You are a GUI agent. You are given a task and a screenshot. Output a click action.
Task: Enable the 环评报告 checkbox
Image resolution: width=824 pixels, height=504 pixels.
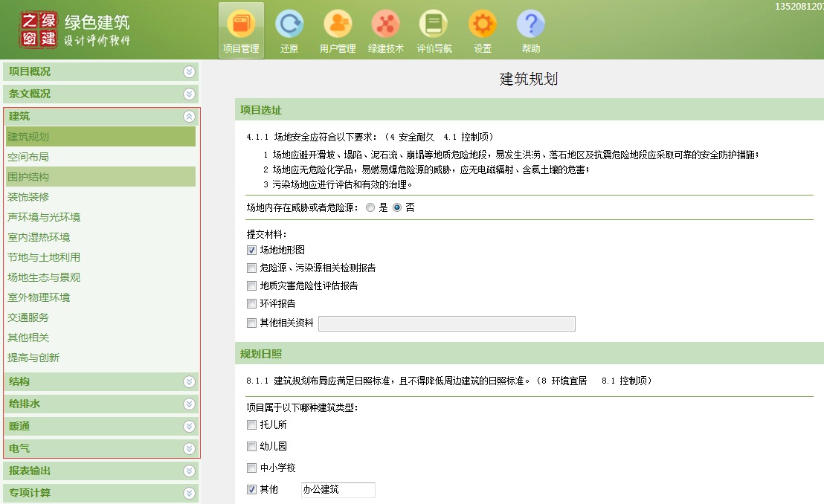(x=251, y=304)
